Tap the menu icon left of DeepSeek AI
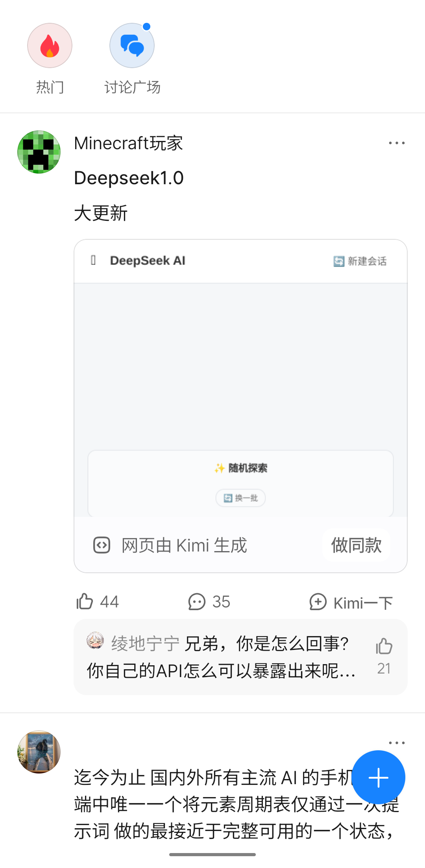 [x=93, y=260]
